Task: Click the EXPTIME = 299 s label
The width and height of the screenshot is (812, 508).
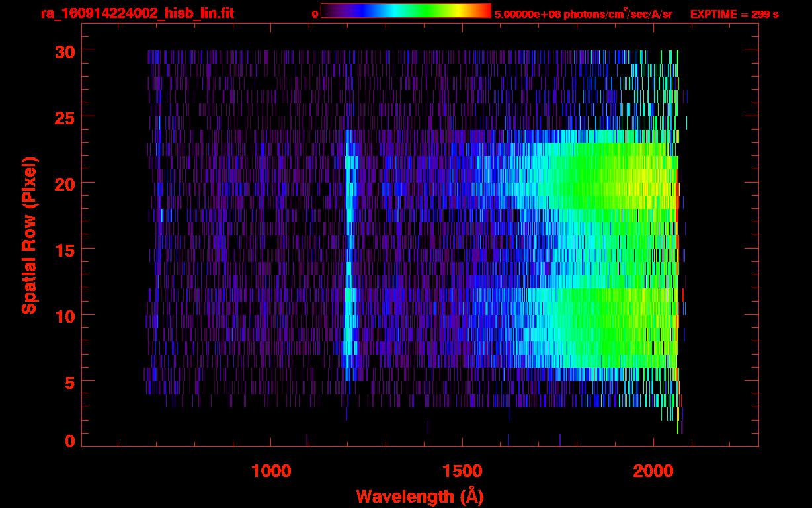Action: pos(734,14)
